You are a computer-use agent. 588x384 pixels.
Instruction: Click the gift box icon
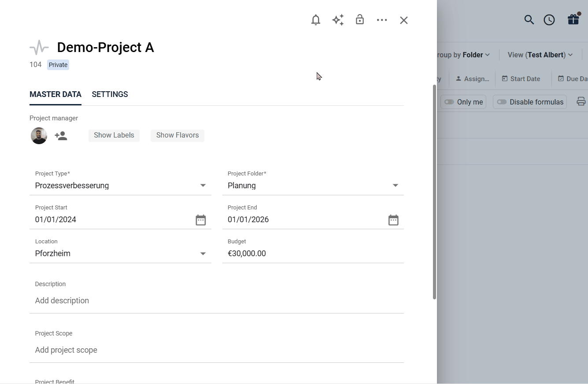(x=573, y=20)
